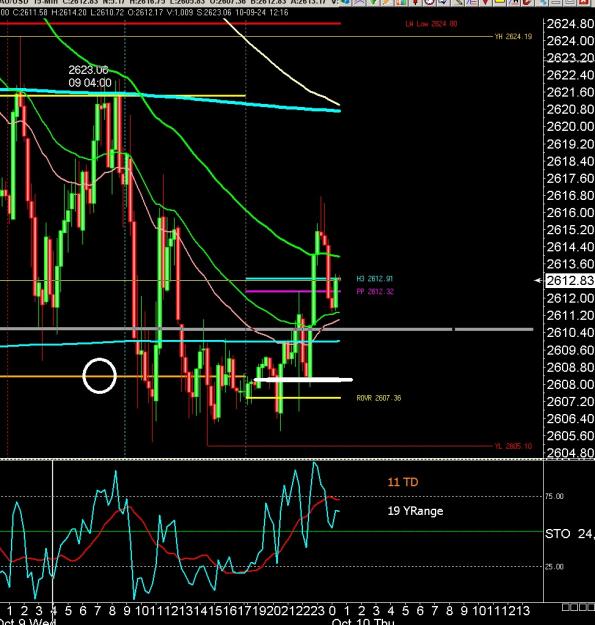Viewport: 595px width, 625px height.
Task: Click the round clock-like toolbar icon
Action: pyautogui.click(x=430, y=2)
